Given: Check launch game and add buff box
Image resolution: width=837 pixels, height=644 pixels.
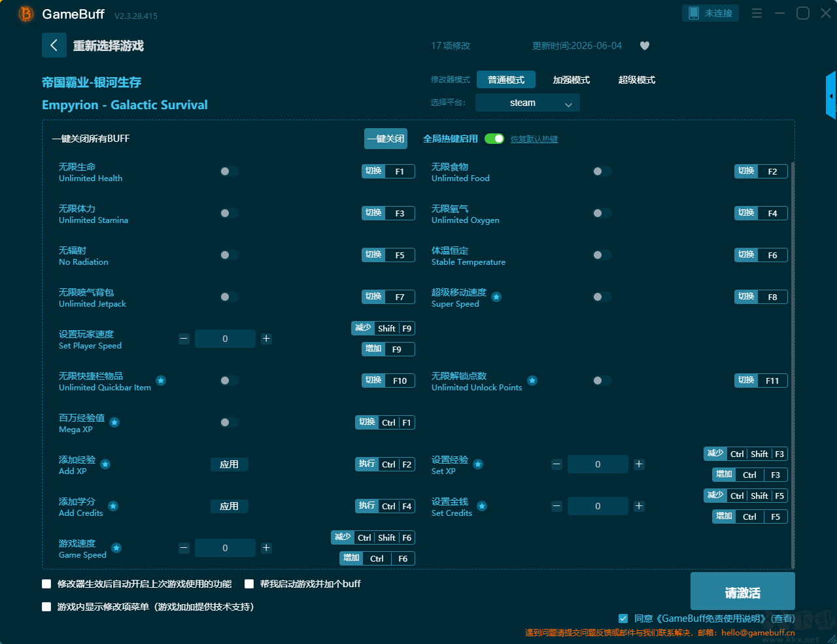Looking at the screenshot, I should pos(249,584).
